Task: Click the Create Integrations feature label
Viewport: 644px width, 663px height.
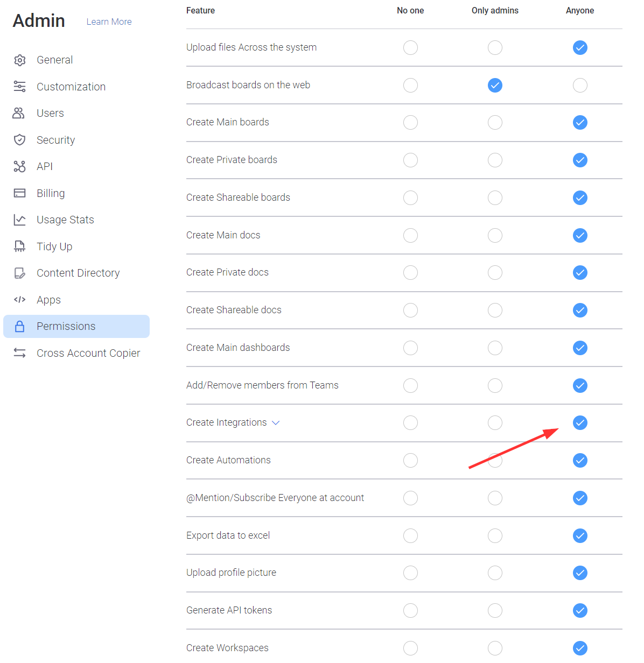Action: point(226,423)
